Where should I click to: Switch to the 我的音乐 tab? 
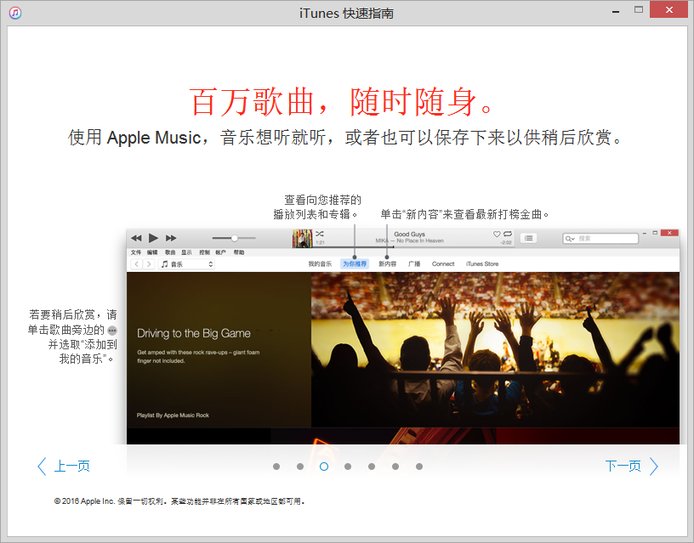[x=320, y=264]
